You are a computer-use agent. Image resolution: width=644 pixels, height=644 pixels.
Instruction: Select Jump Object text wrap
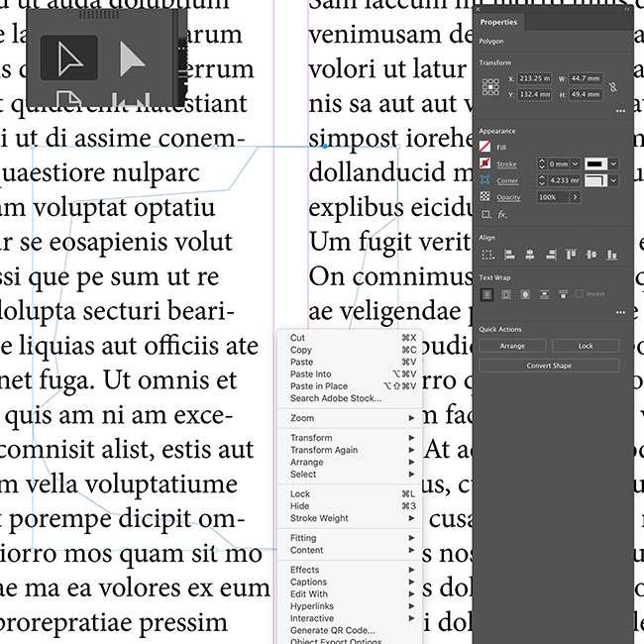click(545, 294)
